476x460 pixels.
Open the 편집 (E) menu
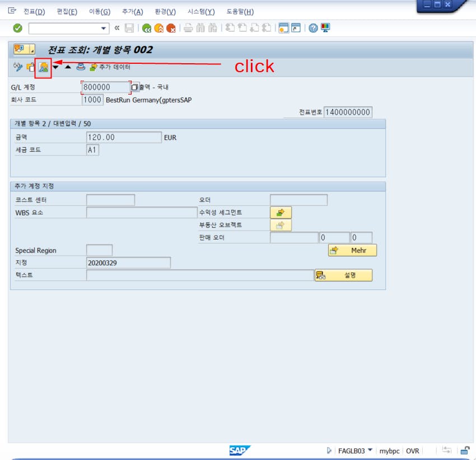point(67,12)
